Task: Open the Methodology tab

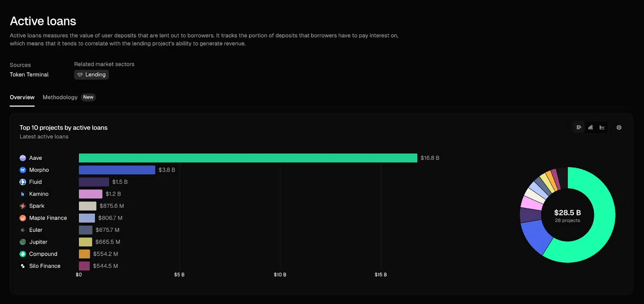Action: click(60, 97)
